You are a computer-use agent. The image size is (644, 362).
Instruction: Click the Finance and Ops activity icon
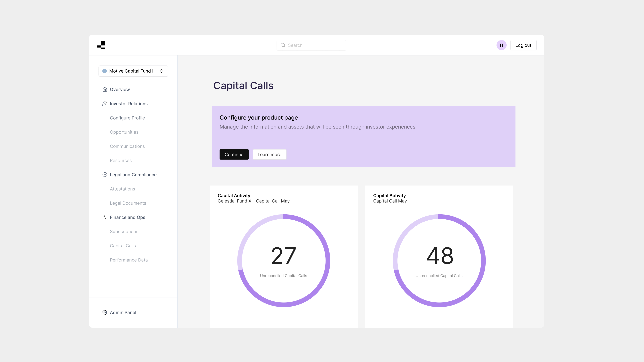(105, 217)
